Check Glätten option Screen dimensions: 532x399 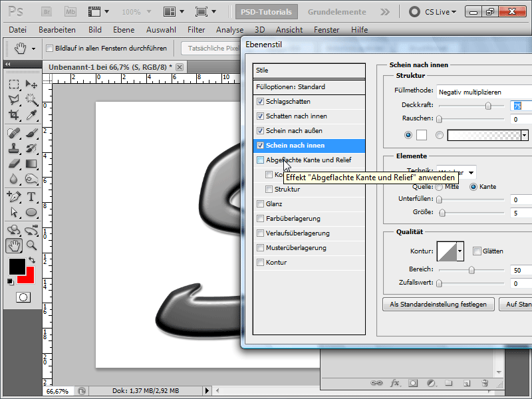[x=477, y=251]
